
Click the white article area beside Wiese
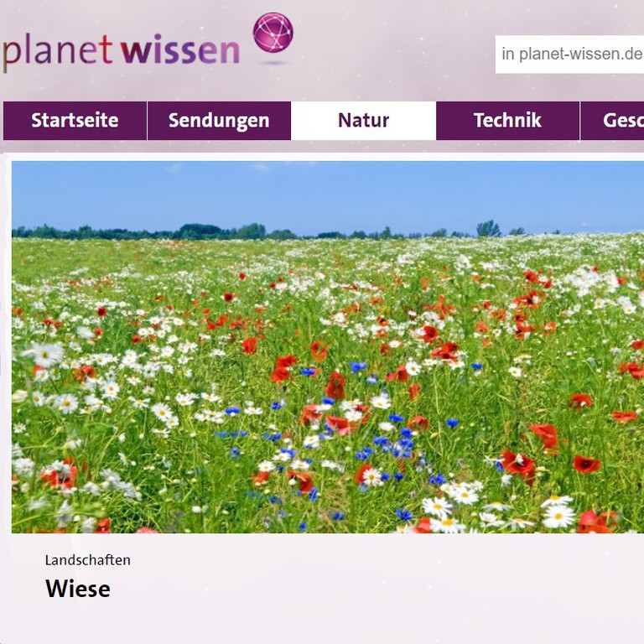tap(370, 589)
